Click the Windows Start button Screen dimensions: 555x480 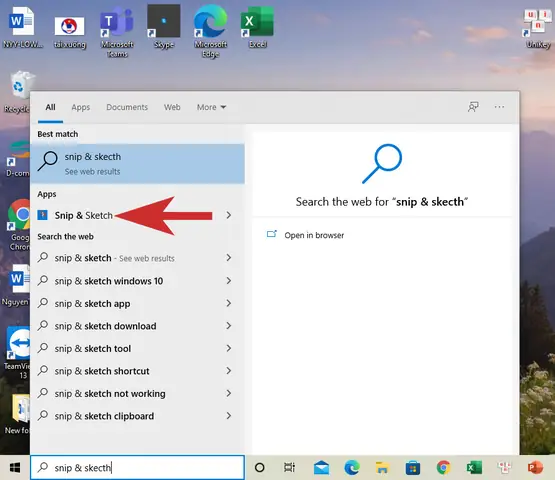click(15, 468)
